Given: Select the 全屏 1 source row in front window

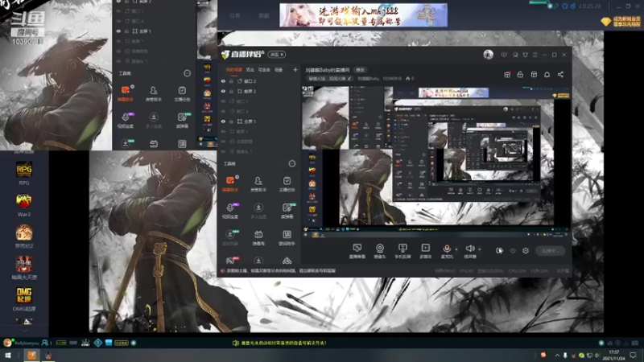Looking at the screenshot, I should point(258,121).
